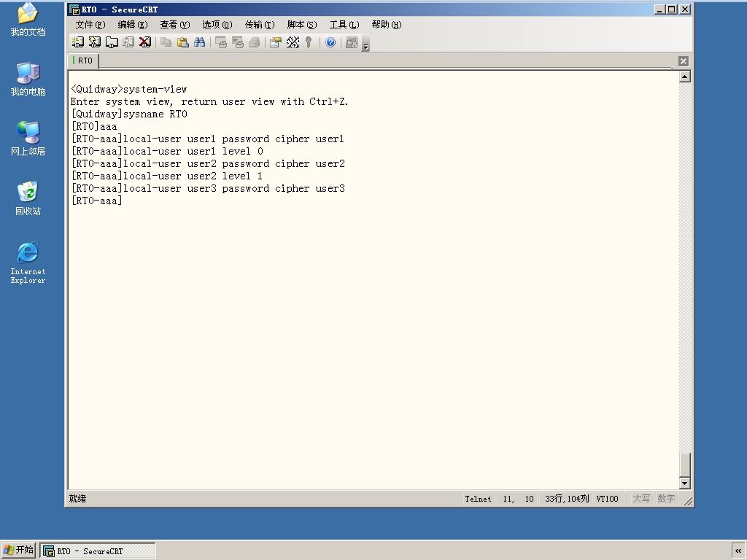Select 回收站 recycle bin icon
This screenshot has height=560, width=747.
[x=28, y=198]
